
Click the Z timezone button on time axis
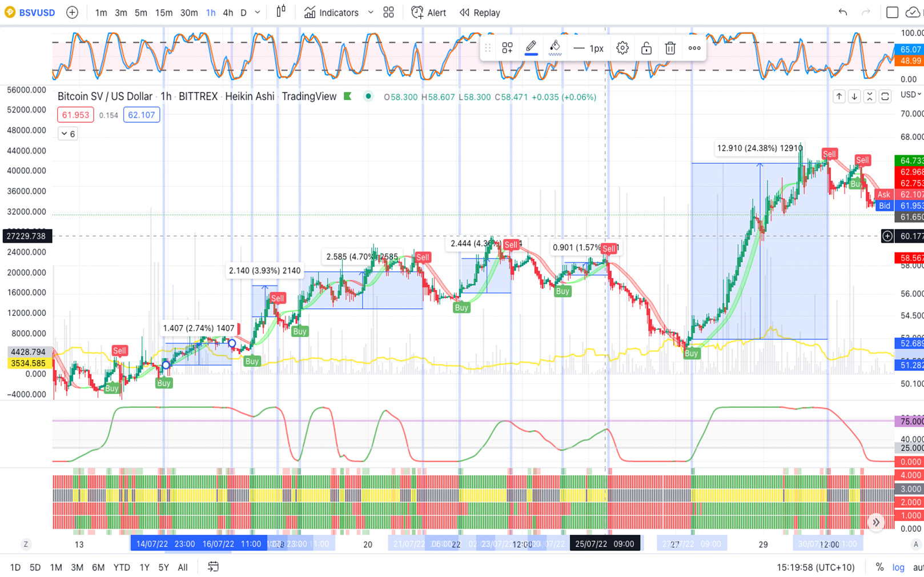coord(26,544)
